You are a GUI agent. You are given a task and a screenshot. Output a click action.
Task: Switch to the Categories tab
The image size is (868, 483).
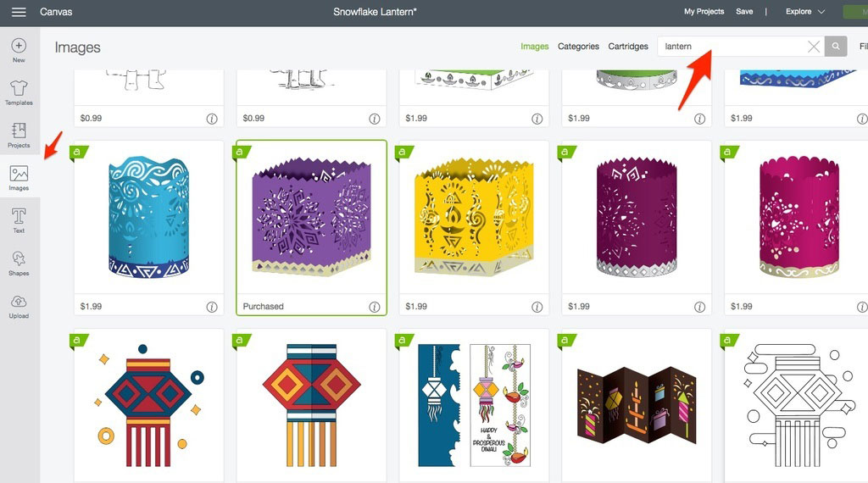coord(578,47)
